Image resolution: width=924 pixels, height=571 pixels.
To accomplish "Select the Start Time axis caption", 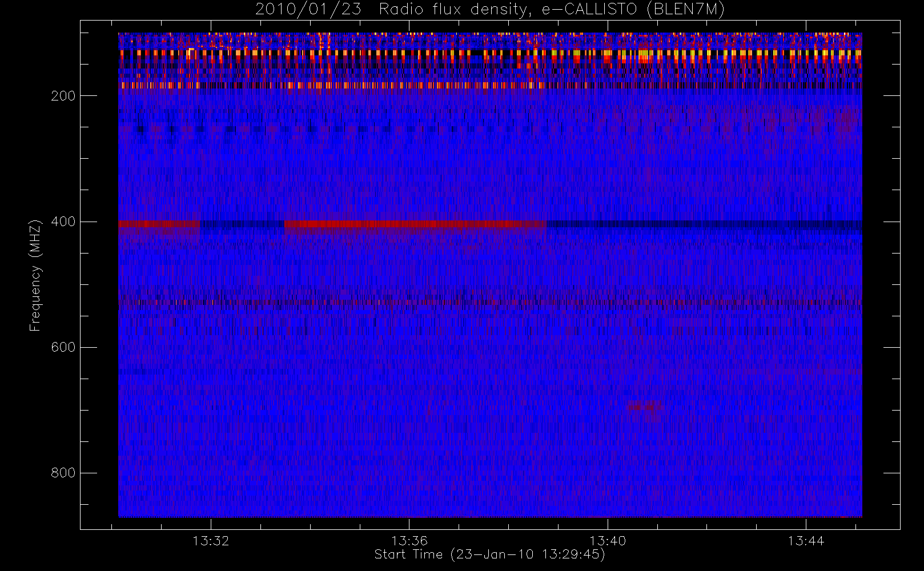I will click(490, 554).
